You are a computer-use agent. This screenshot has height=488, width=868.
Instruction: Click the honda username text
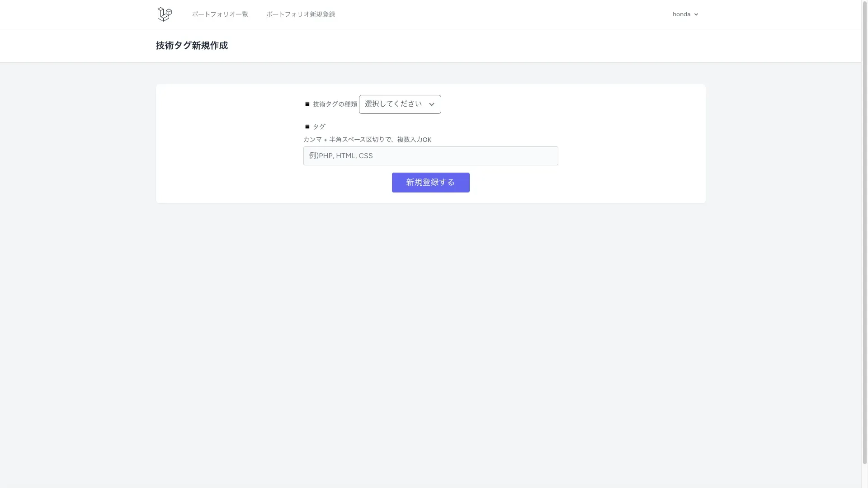coord(681,14)
